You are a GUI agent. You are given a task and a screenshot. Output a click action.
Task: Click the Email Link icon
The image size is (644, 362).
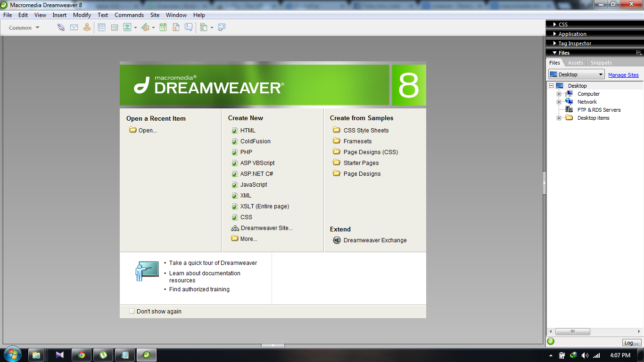point(74,27)
